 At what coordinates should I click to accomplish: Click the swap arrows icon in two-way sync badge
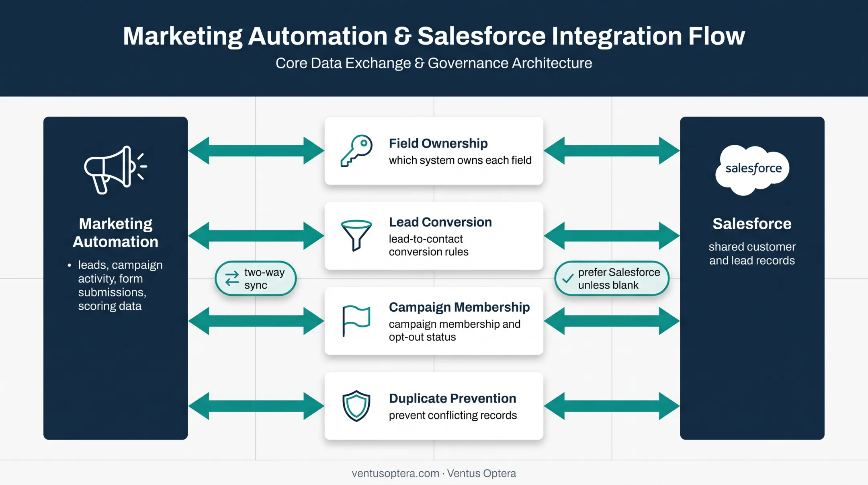[232, 278]
